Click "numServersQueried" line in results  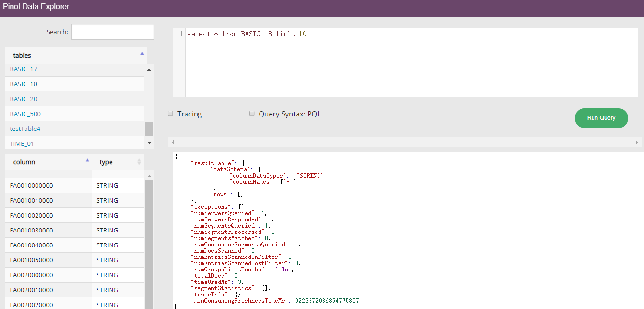pyautogui.click(x=229, y=213)
